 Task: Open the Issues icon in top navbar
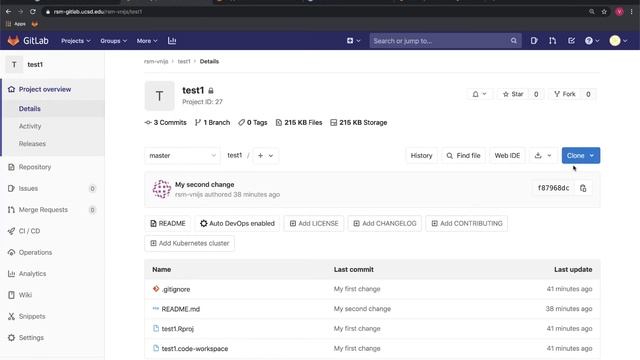pos(534,41)
